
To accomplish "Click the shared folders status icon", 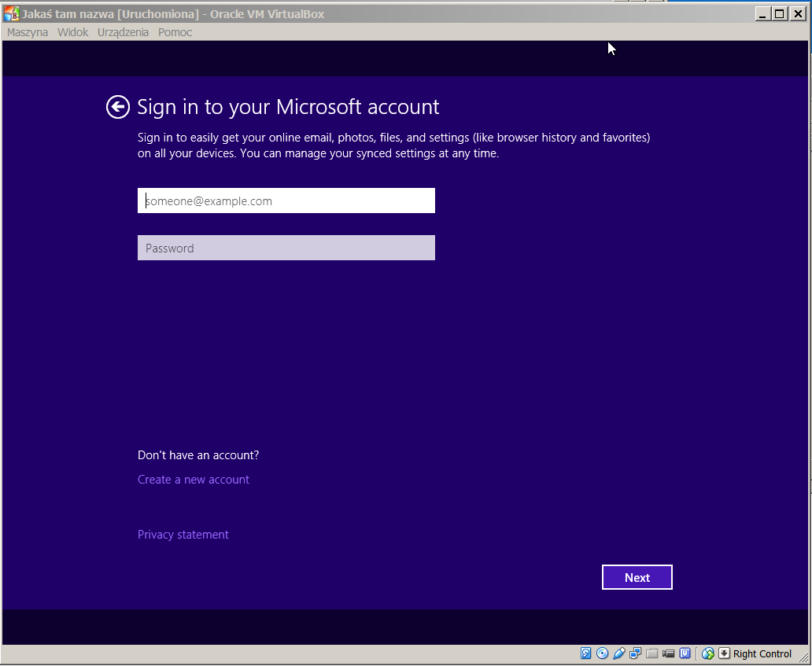I will [x=652, y=653].
